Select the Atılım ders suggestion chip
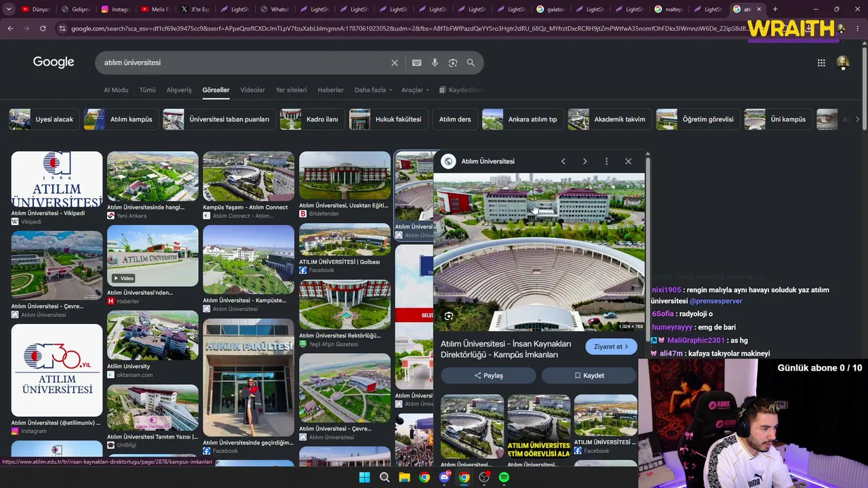868x488 pixels. click(455, 119)
